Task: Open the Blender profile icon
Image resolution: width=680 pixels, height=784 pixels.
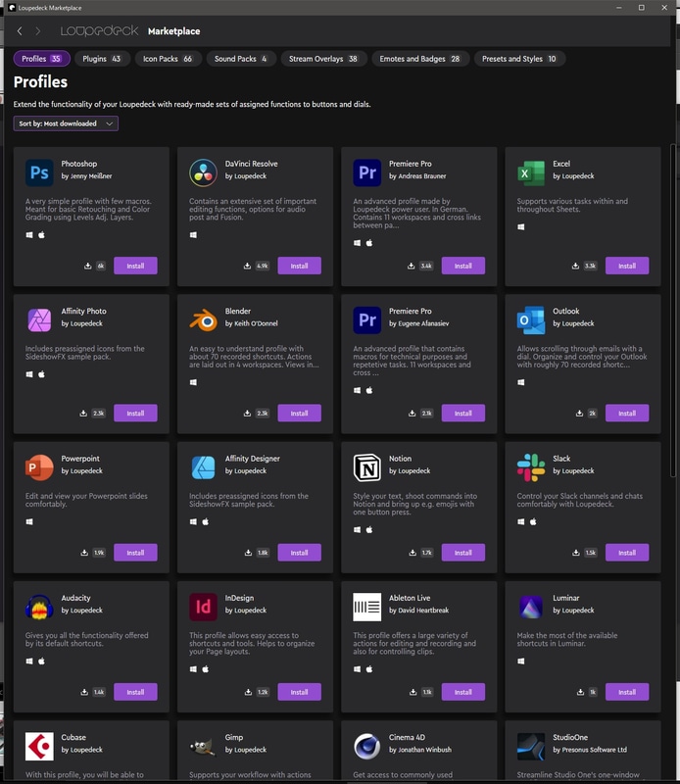Action: (x=203, y=320)
